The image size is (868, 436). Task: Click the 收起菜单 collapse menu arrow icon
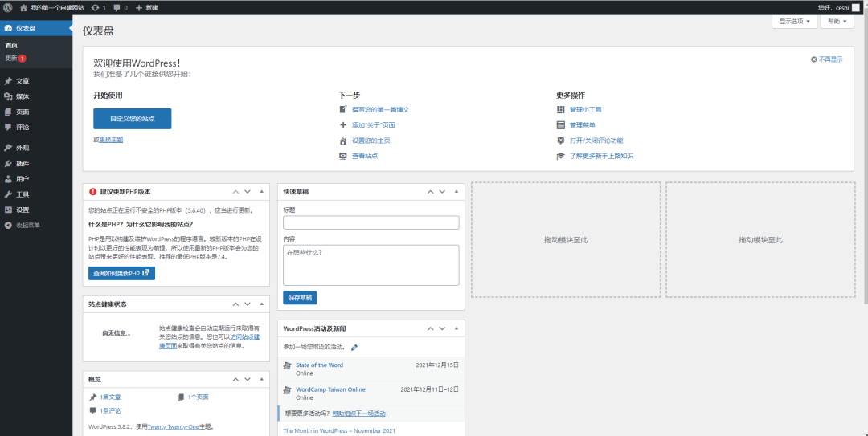pos(8,225)
